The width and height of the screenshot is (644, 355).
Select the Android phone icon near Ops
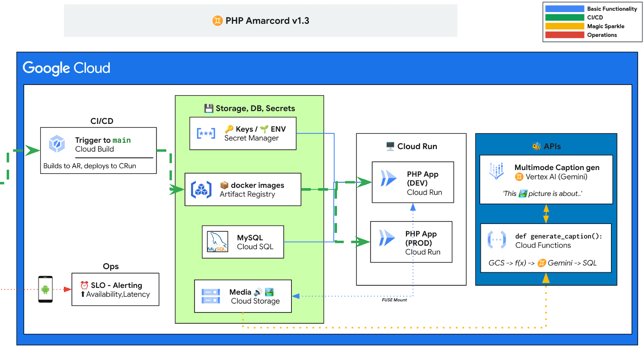click(45, 289)
